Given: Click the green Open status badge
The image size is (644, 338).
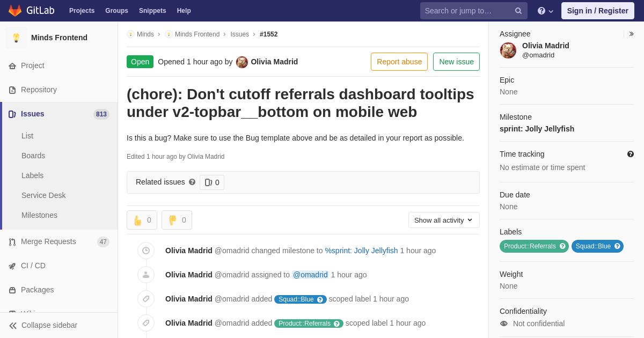Looking at the screenshot, I should 140,62.
